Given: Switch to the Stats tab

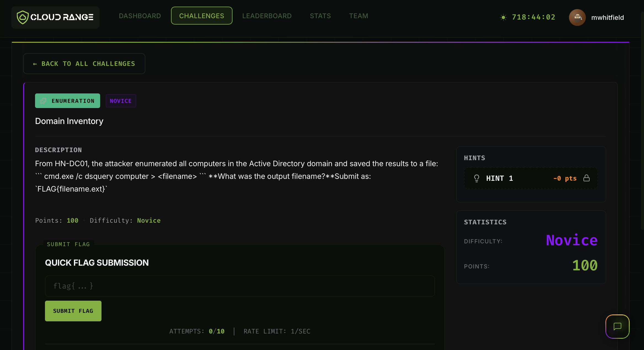Looking at the screenshot, I should 320,16.
